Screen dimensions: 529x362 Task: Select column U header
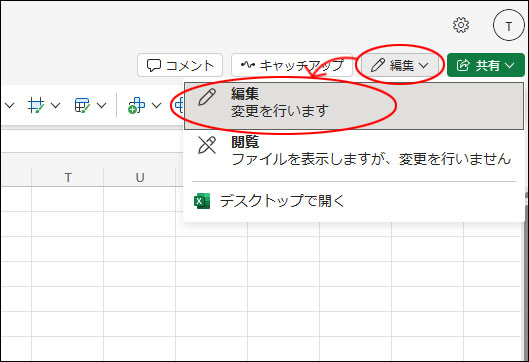pos(140,177)
